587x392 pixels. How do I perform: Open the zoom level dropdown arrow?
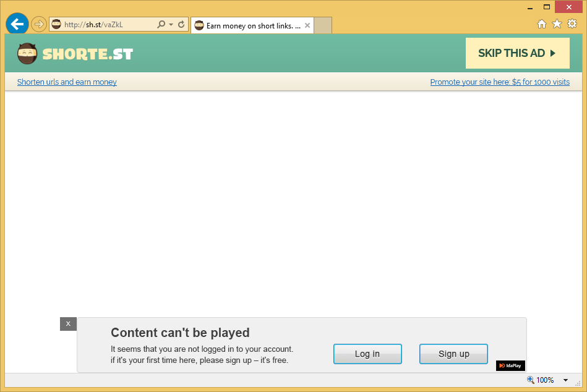(565, 380)
